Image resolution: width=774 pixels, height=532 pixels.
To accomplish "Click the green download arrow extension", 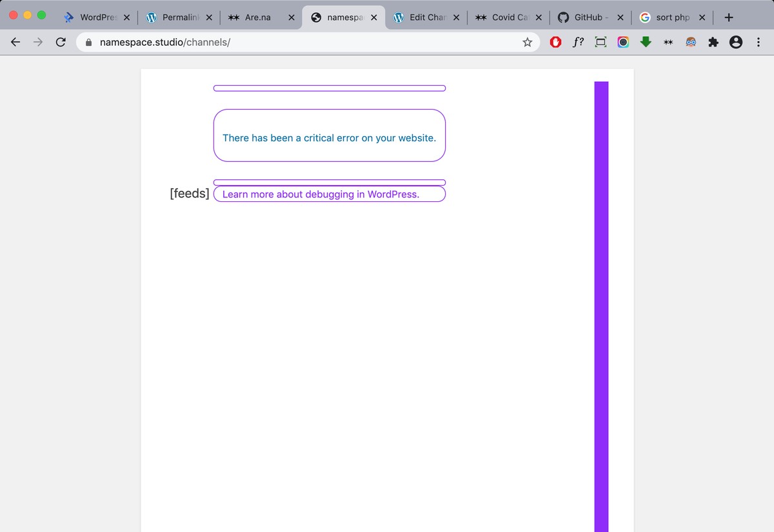I will [x=645, y=43].
